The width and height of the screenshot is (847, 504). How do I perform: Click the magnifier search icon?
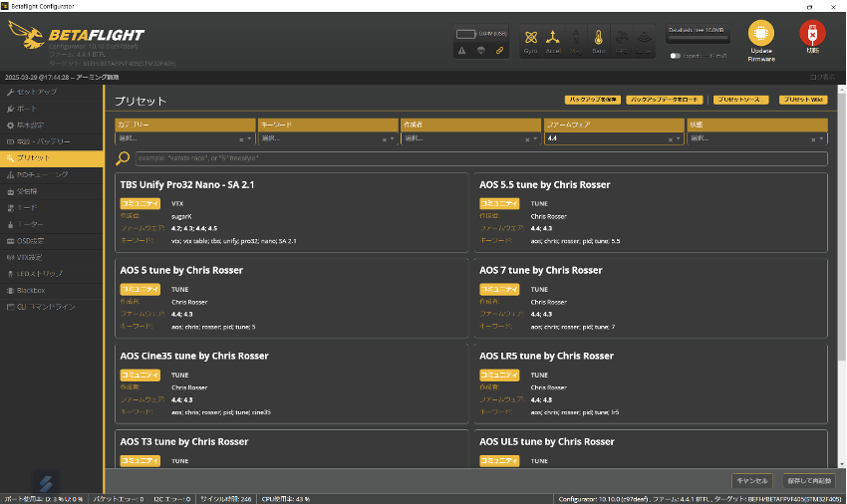(123, 158)
